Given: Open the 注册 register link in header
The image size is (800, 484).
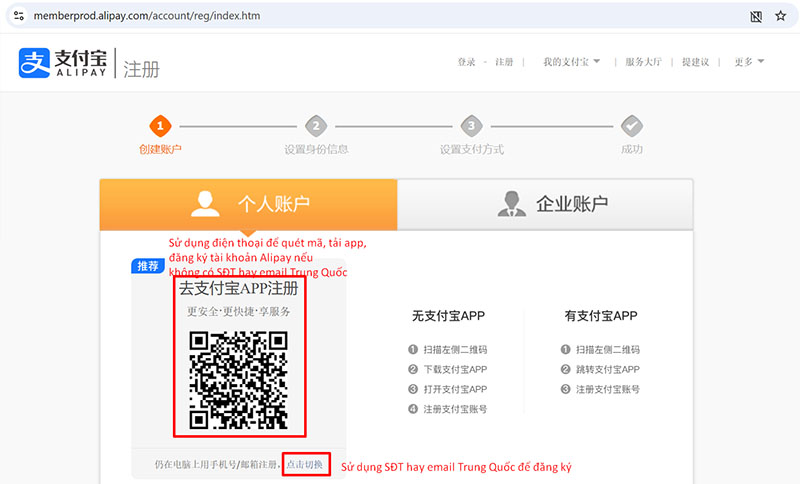Looking at the screenshot, I should coord(504,62).
